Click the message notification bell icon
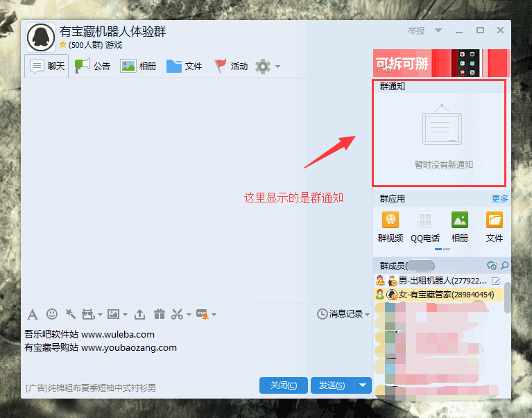Screen dimensions: 532x418 tap(203, 314)
